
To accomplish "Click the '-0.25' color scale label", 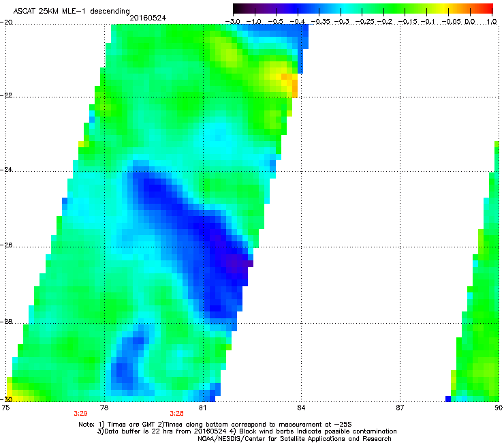I will coord(364,22).
